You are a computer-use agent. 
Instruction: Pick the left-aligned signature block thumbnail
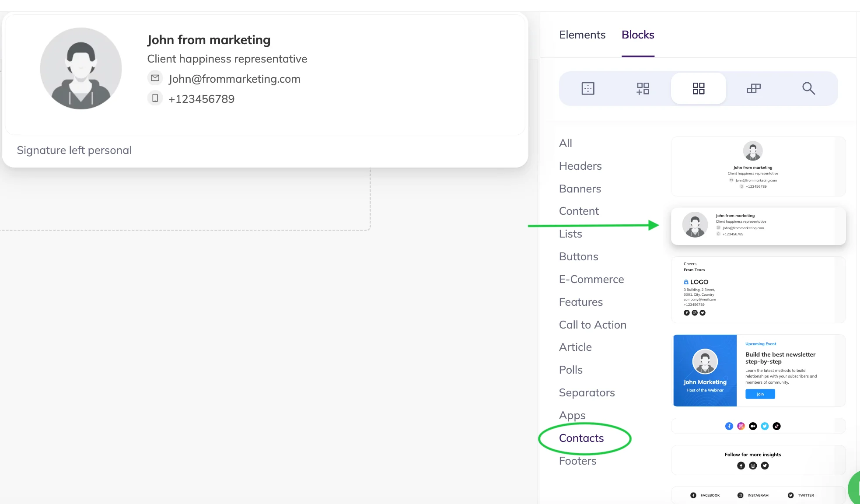758,226
